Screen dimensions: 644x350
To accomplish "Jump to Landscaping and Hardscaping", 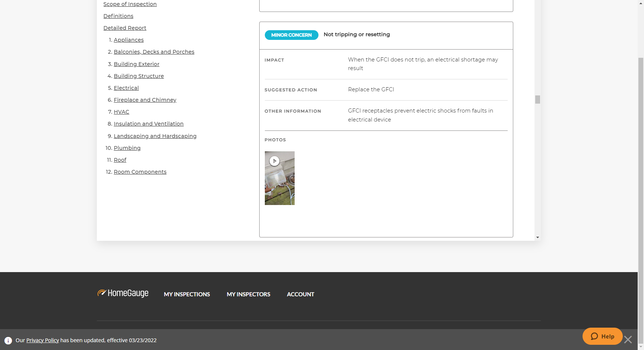I will [155, 136].
